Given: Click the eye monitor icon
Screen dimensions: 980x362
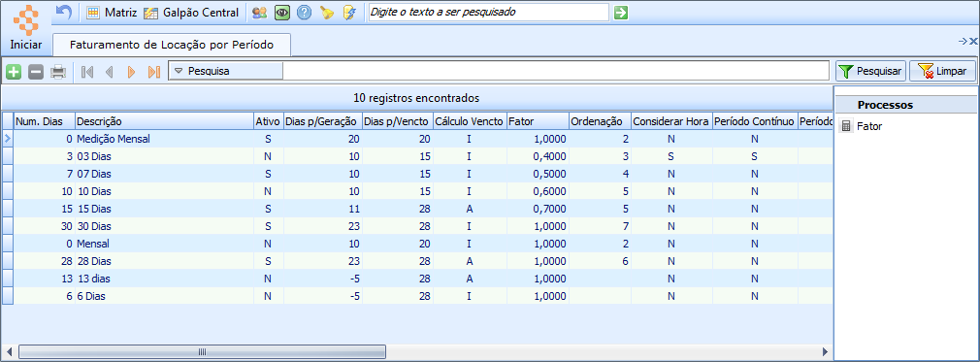Looking at the screenshot, I should click(282, 12).
